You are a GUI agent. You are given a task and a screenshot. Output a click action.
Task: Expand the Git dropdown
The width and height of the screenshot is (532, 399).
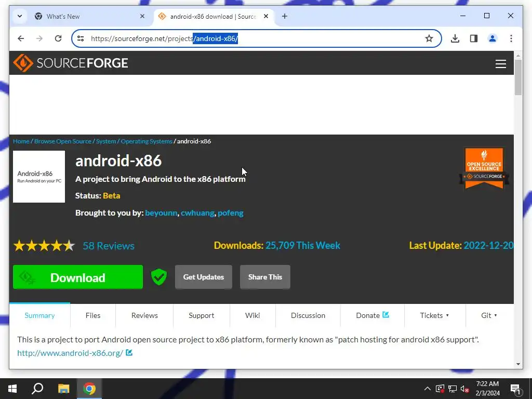point(489,315)
